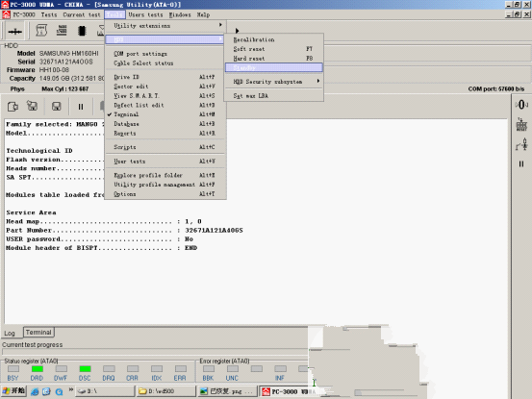Click the memory module toolbar icon
The width and height of the screenshot is (532, 399).
click(62, 30)
